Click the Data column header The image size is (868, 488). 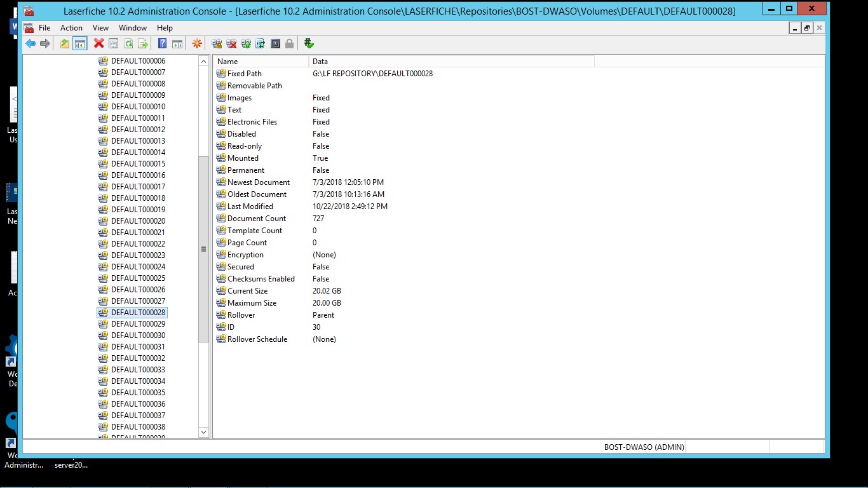pyautogui.click(x=451, y=62)
